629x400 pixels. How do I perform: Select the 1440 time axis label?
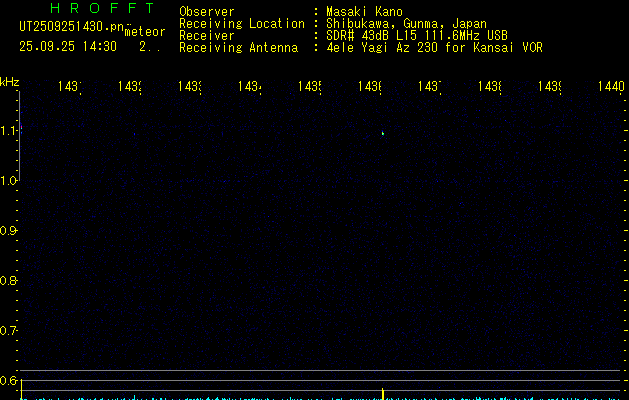(x=611, y=86)
